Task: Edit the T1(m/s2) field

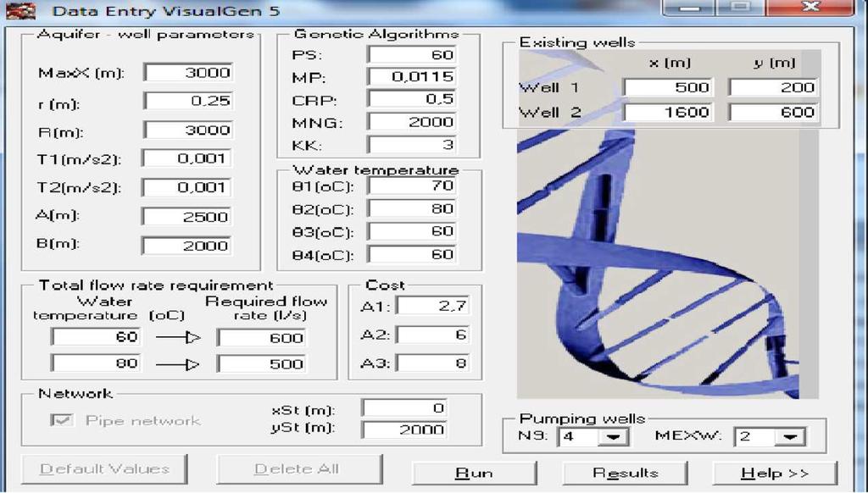Action: point(186,158)
